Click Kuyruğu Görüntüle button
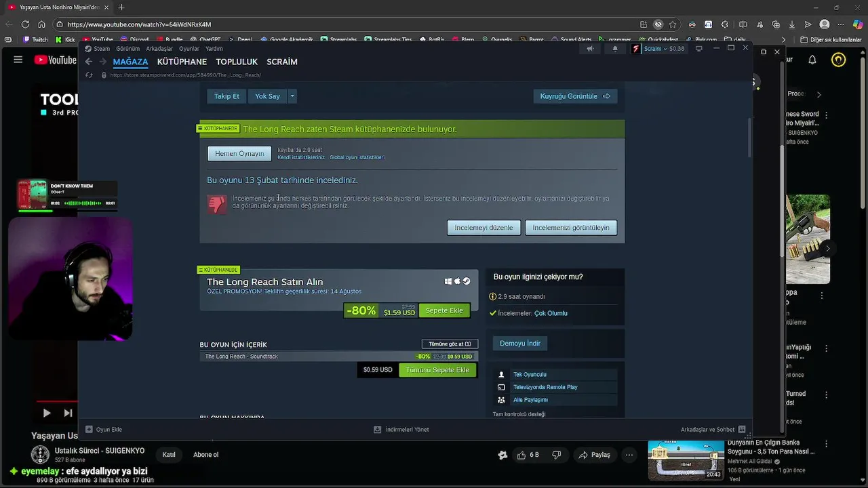This screenshot has width=868, height=488. (x=575, y=96)
